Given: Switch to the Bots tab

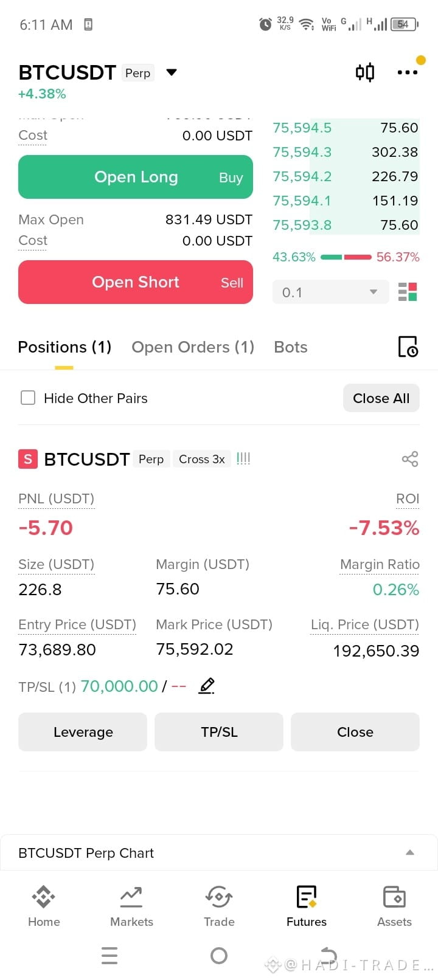Looking at the screenshot, I should pos(291,347).
